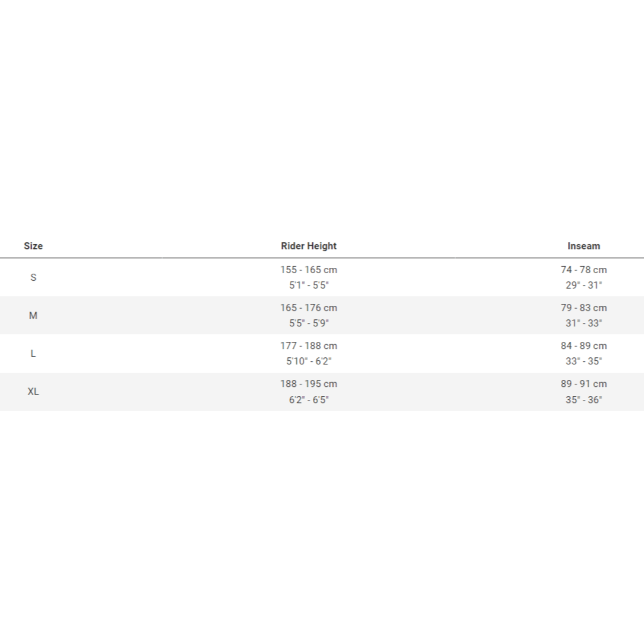Click the 177 - 188 cm height value
This screenshot has width=644, height=644.
[x=309, y=346]
